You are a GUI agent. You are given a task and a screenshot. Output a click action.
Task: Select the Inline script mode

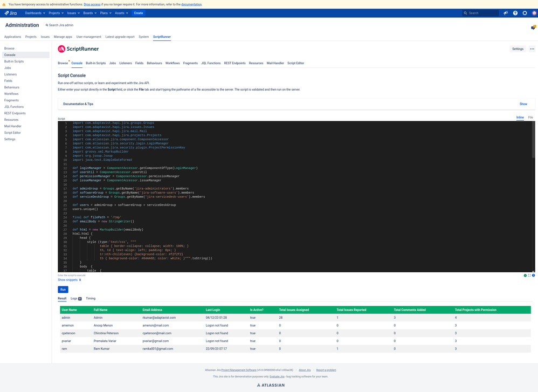(x=520, y=118)
